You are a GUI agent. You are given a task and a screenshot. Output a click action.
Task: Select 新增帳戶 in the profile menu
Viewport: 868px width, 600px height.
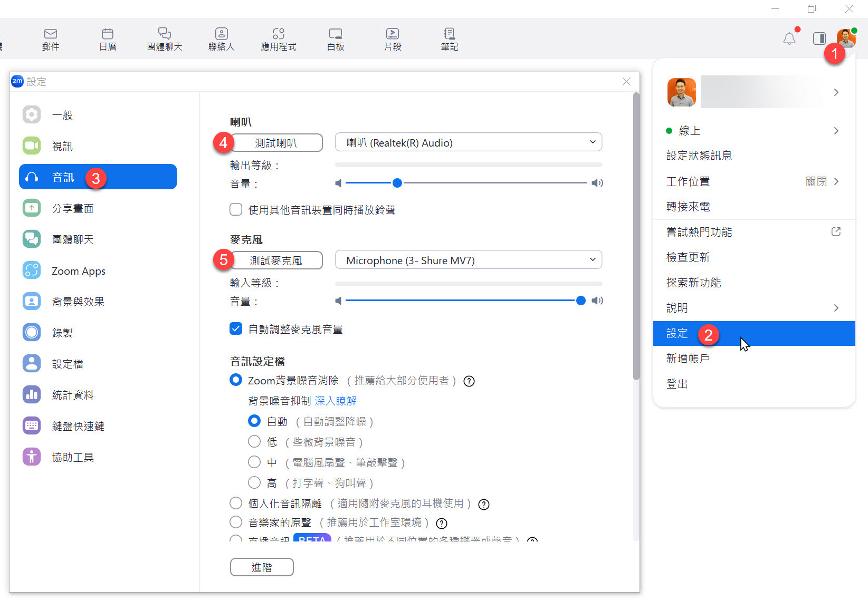688,359
